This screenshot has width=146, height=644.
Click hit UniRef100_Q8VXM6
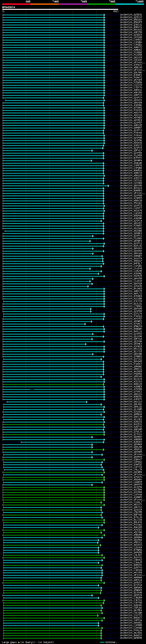pyautogui.click(x=131, y=186)
